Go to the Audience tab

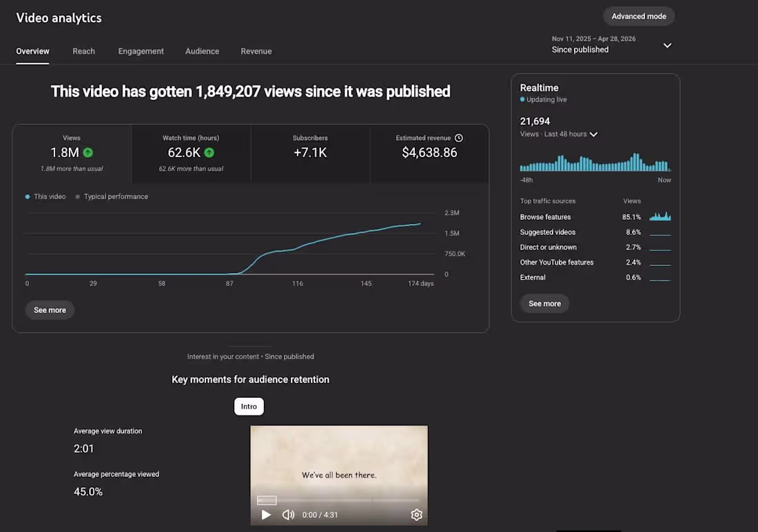(x=202, y=51)
